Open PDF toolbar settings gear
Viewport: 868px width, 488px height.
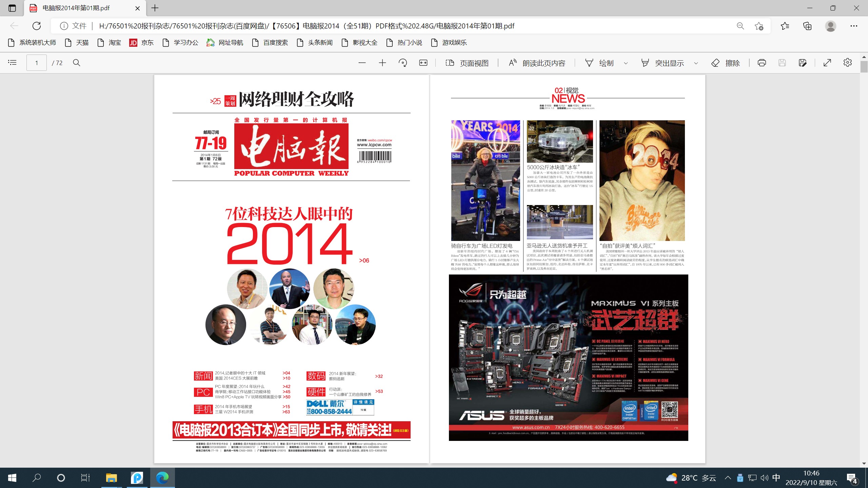848,63
